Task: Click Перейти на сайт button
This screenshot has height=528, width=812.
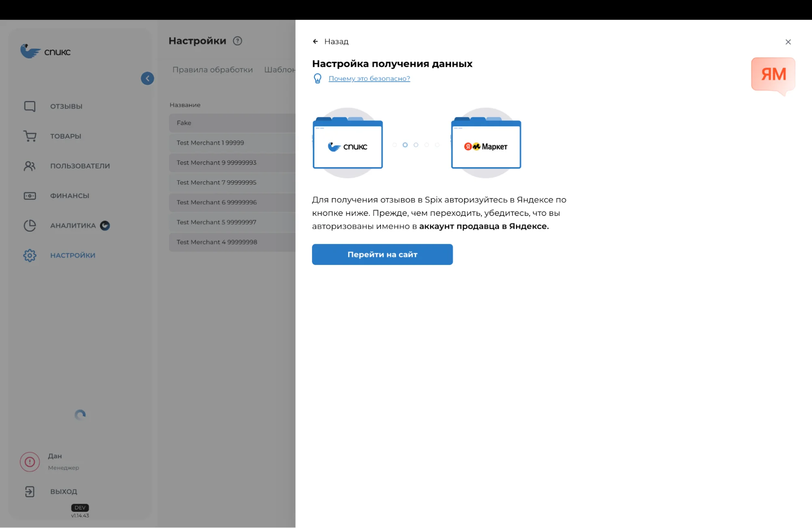Action: [x=382, y=254]
